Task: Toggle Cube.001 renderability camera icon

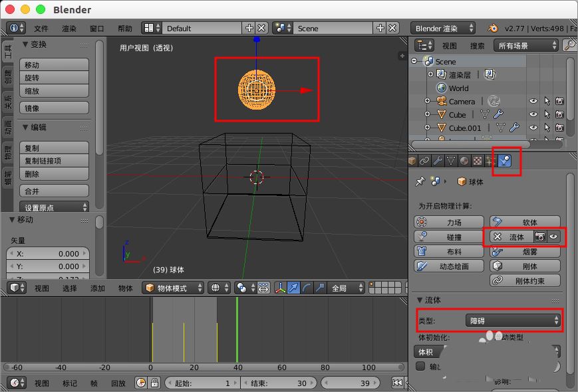Action: click(x=559, y=128)
